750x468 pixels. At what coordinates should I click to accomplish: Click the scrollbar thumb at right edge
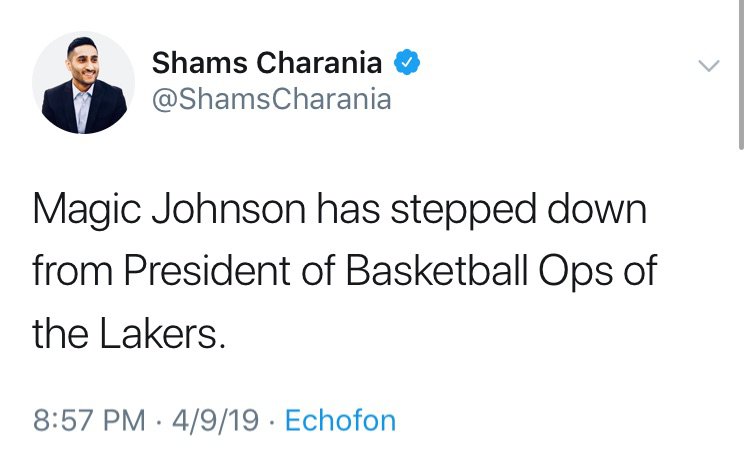[x=741, y=75]
